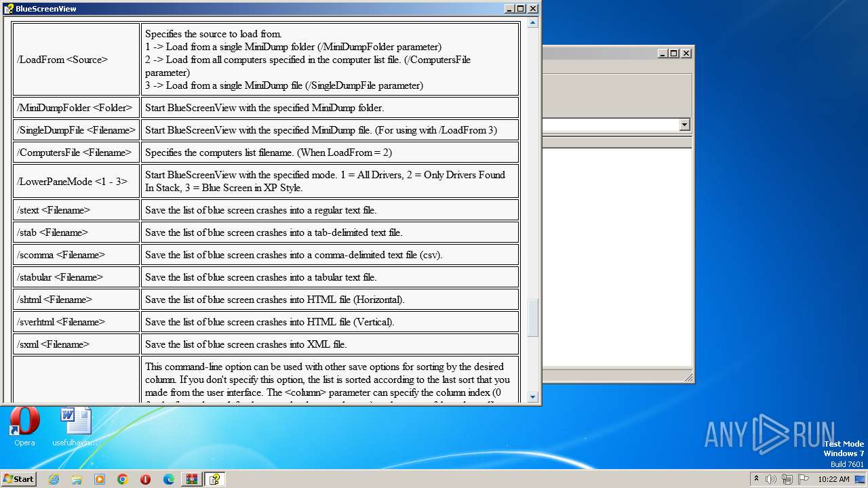
Task: Click the 'Specifies the source to load from.' text
Action: (x=213, y=34)
